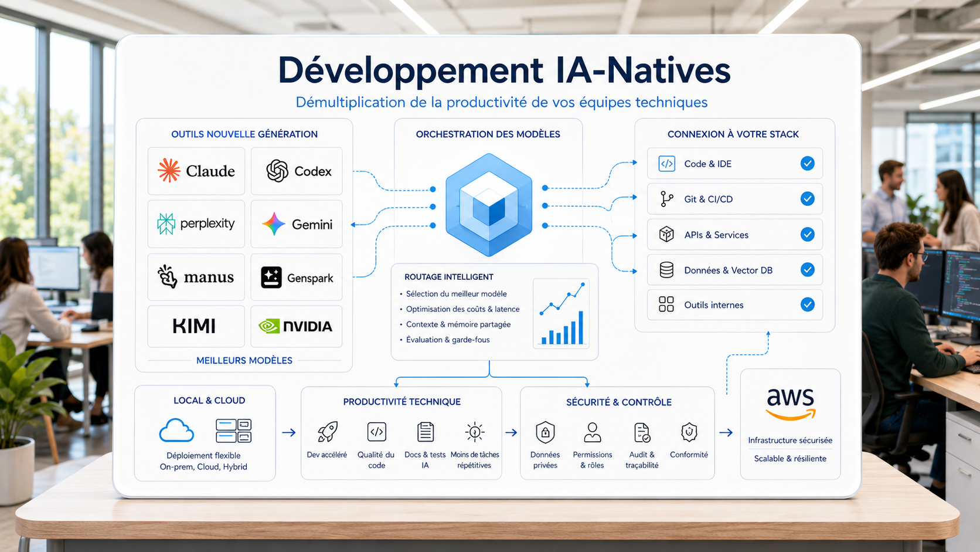Click the rocket icon for Dev accéléré
Screen dimensions: 980x552
(x=327, y=432)
